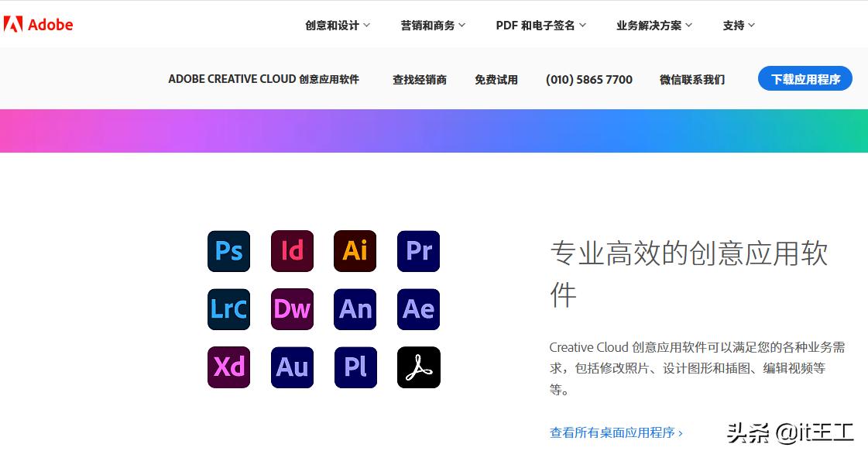868x458 pixels.
Task: Select the Audition (Au) icon
Action: point(292,367)
